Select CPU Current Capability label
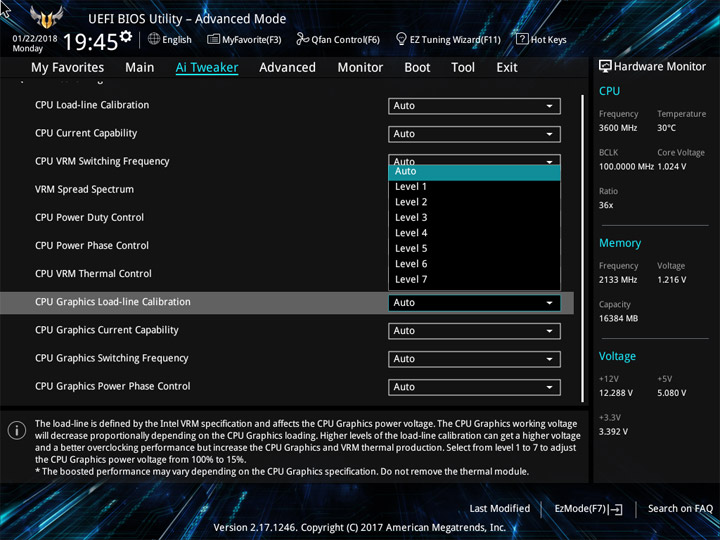This screenshot has height=540, width=720. tap(86, 133)
